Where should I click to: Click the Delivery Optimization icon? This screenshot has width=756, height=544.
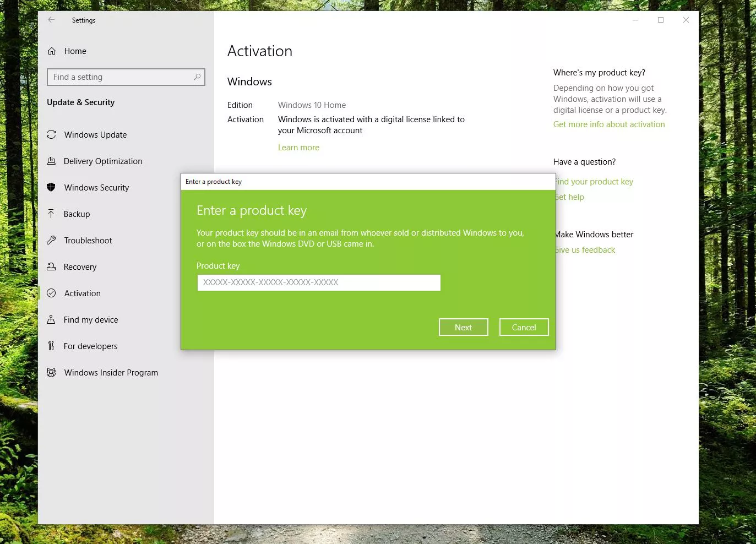click(51, 161)
